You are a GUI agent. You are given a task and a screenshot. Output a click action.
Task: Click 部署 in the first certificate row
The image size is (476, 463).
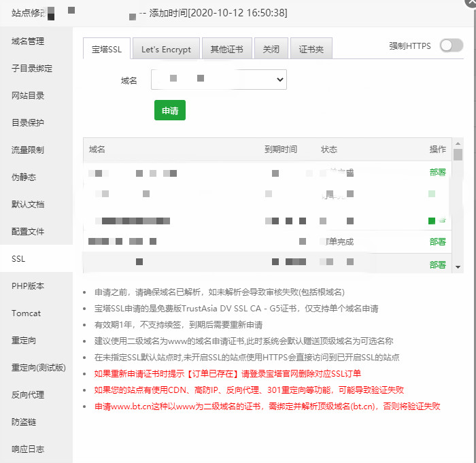tap(437, 173)
